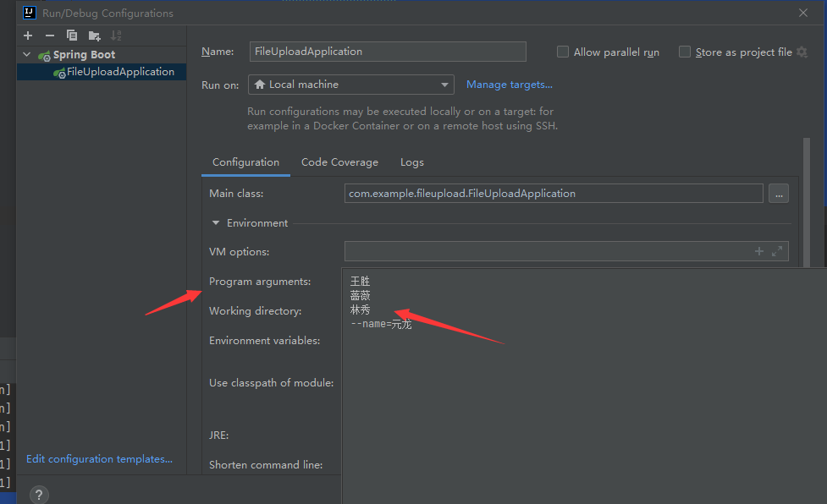
Task: Enable Allow parallel run checkbox
Action: 563,52
